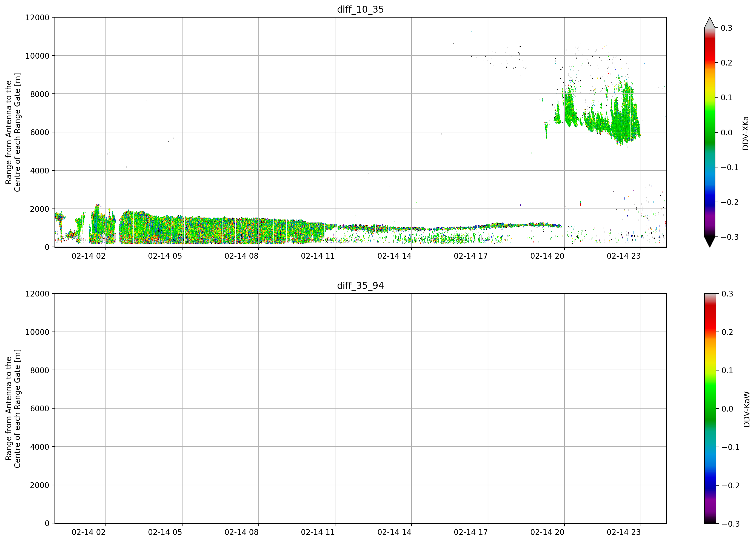756x542 pixels.
Task: Click y-tick '12000' of diff_35_94 plot
Action: (37, 294)
